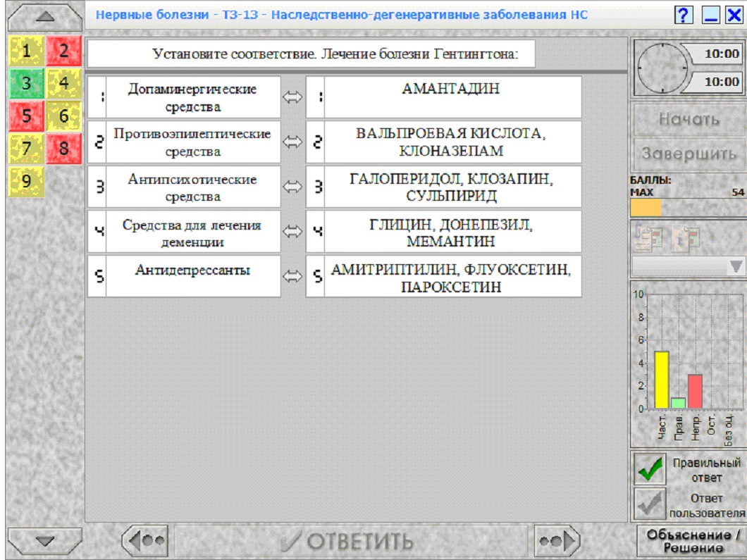Select Допаминергические средства item
This screenshot has height=560, width=747.
click(x=184, y=97)
